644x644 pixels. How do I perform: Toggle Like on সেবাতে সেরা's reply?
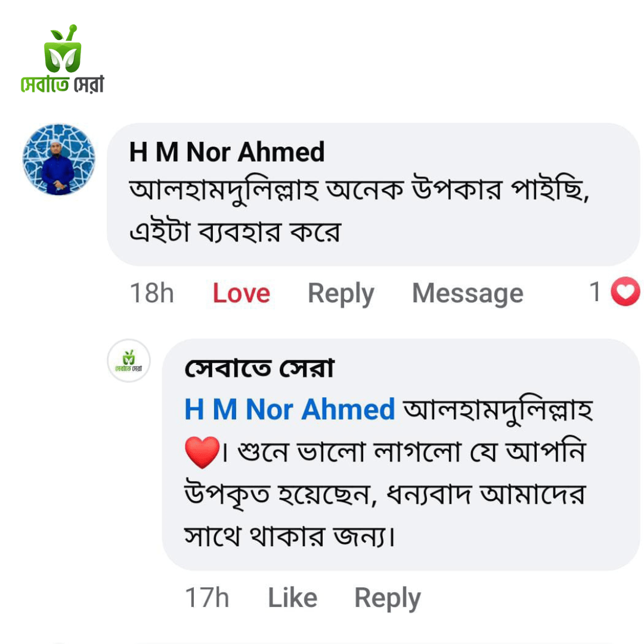point(292,598)
